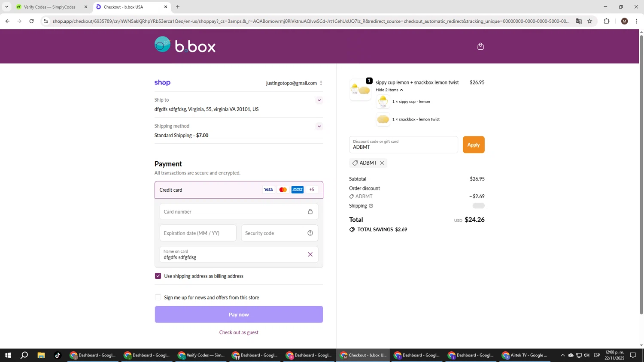
Task: Open Windows taskbar search
Action: [x=24, y=355]
